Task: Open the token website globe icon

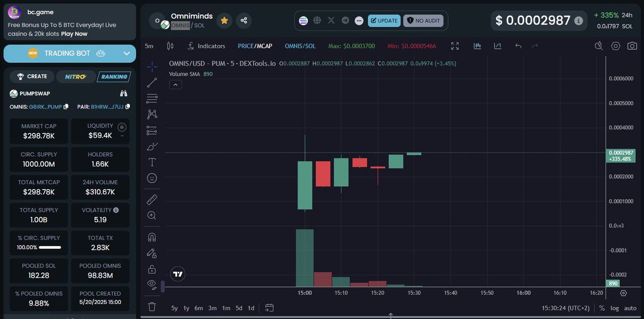Action: 317,20
